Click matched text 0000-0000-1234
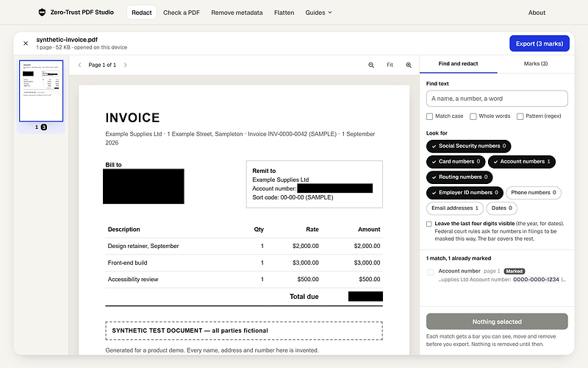The width and height of the screenshot is (588, 368). [536, 280]
